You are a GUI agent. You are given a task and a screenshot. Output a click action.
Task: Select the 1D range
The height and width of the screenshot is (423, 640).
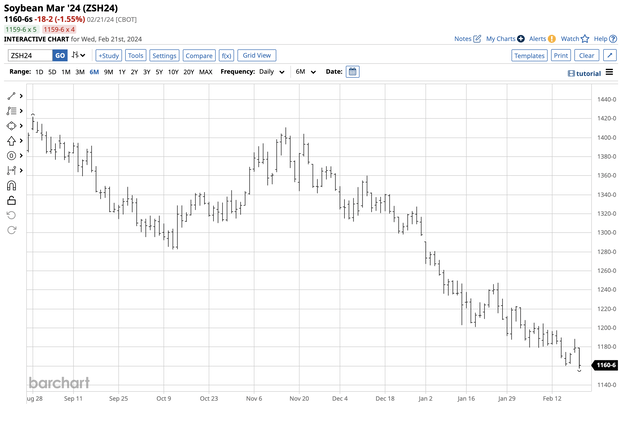[39, 72]
